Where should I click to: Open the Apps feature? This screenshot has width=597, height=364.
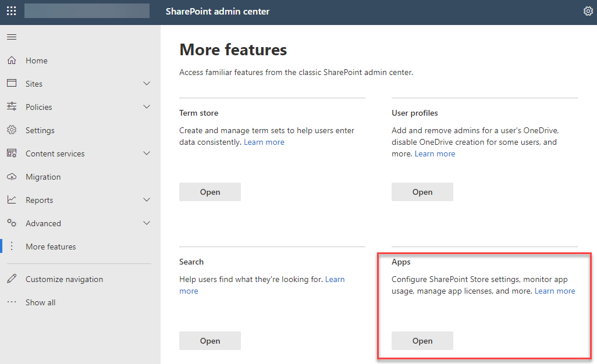[x=422, y=340]
